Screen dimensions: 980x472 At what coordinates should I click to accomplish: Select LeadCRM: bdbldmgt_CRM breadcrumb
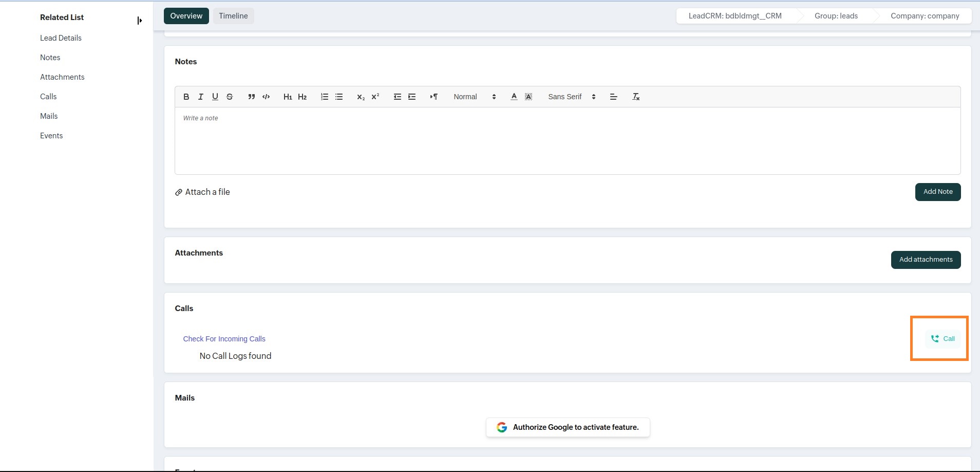(735, 16)
